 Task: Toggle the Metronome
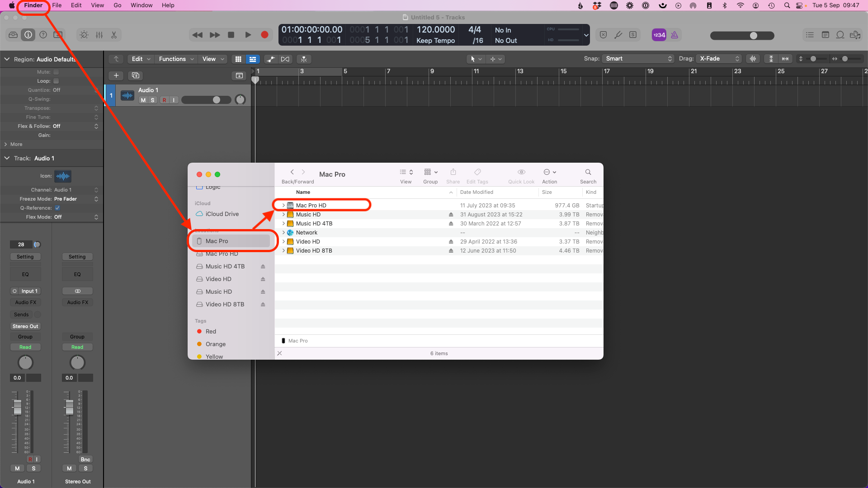point(675,35)
